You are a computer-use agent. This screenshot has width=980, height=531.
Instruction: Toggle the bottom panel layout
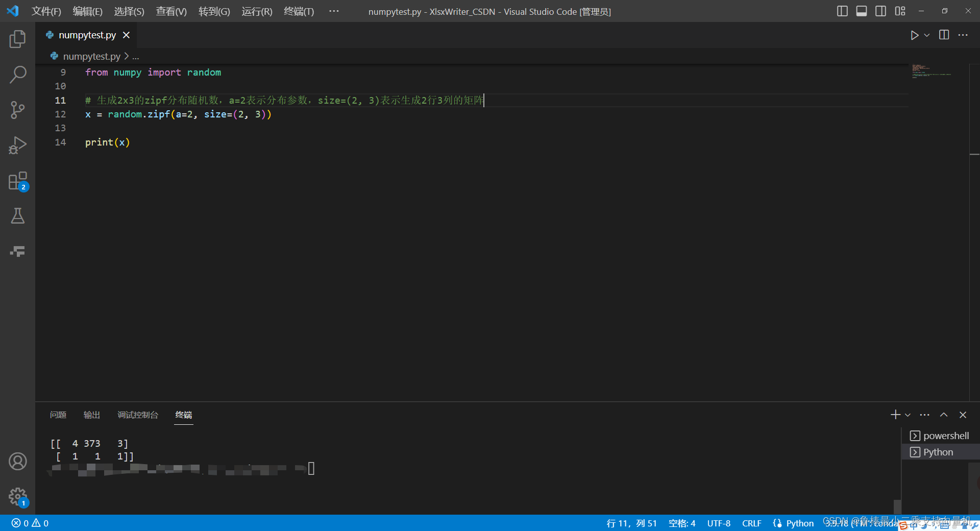click(862, 11)
